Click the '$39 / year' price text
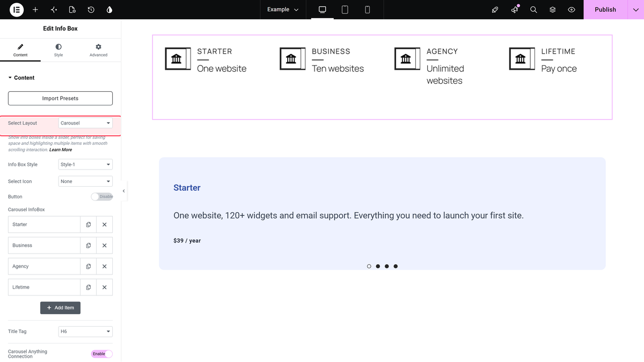The image size is (644, 362). coord(187,241)
